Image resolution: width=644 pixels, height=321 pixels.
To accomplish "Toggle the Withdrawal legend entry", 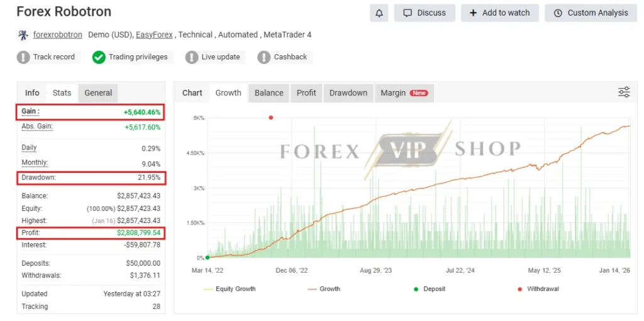I will [x=538, y=289].
